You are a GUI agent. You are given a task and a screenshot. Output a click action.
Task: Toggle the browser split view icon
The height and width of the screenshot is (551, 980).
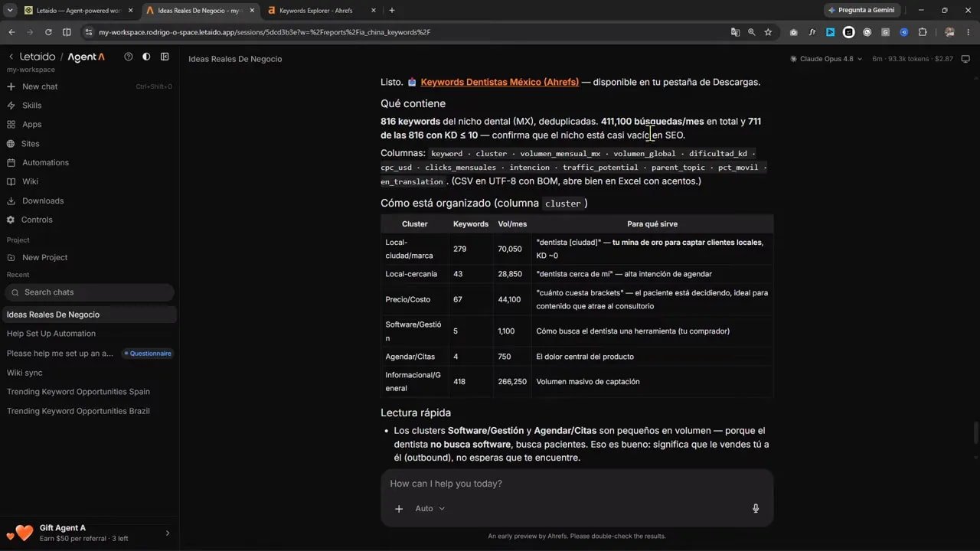click(x=67, y=32)
